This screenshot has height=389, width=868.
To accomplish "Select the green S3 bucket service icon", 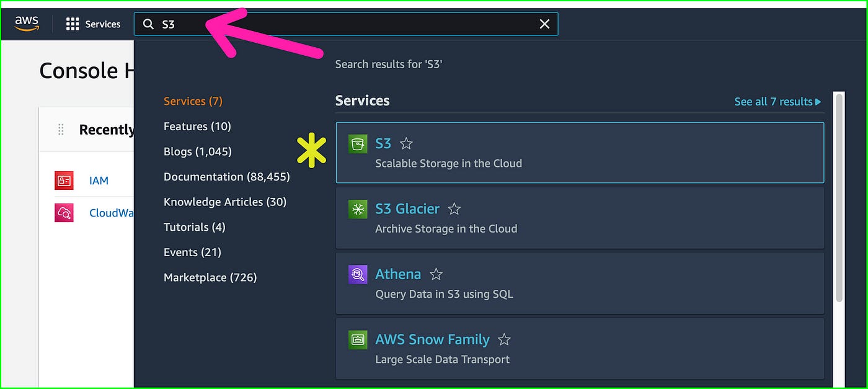I will 357,143.
